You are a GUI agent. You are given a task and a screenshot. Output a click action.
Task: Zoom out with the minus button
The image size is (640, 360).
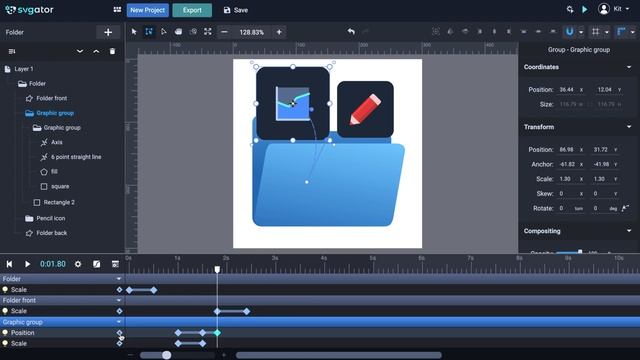(224, 32)
